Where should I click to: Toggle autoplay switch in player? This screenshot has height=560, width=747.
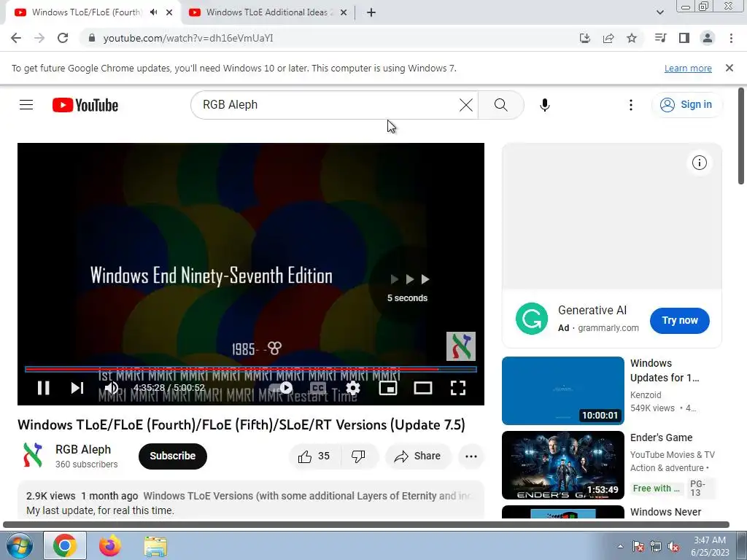click(282, 388)
